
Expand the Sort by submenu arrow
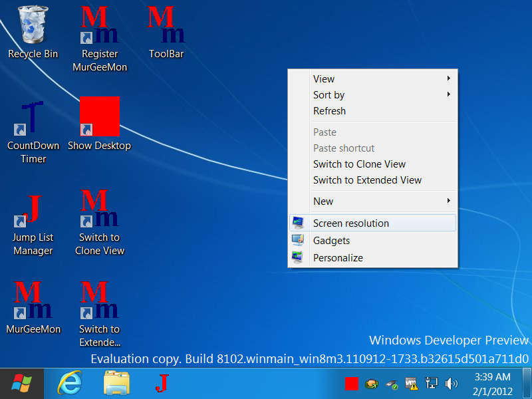[448, 94]
